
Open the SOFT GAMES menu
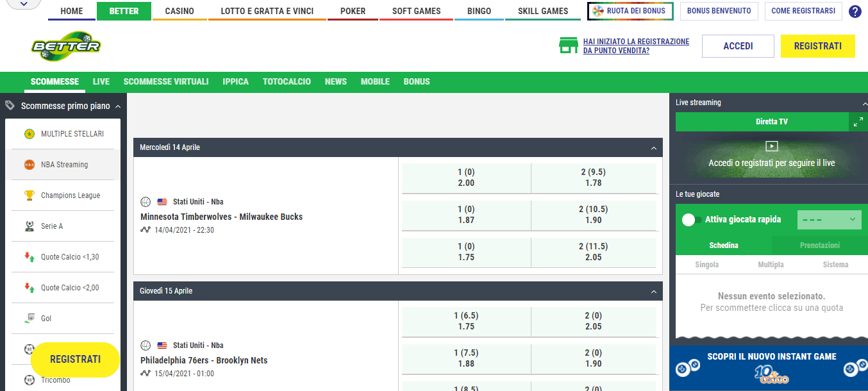(x=417, y=11)
